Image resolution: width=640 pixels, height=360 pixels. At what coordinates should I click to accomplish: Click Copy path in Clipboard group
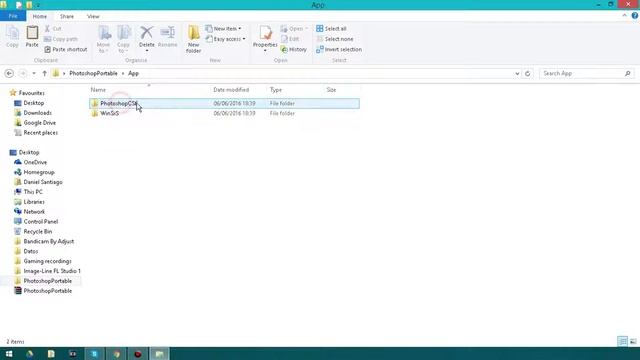tap(60, 39)
